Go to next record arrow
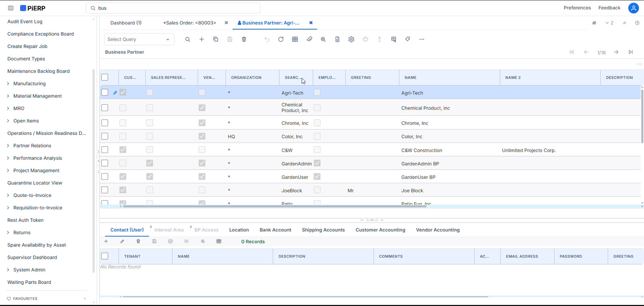 [616, 52]
